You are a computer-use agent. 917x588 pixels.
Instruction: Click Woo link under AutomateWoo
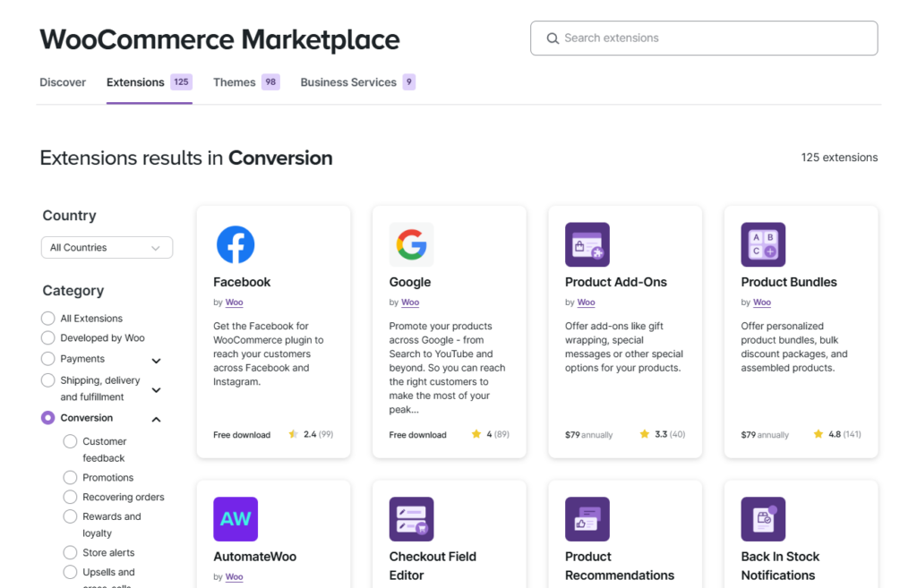[234, 577]
